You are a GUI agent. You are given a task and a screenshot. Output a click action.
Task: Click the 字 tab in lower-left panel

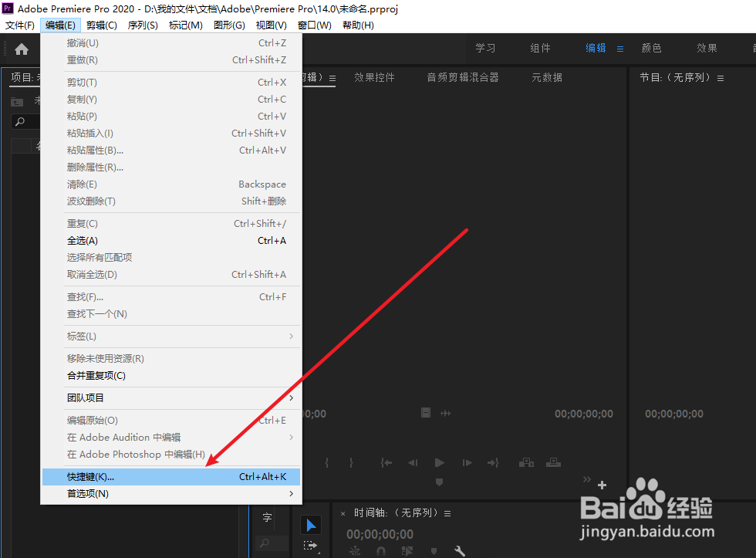coord(267,518)
